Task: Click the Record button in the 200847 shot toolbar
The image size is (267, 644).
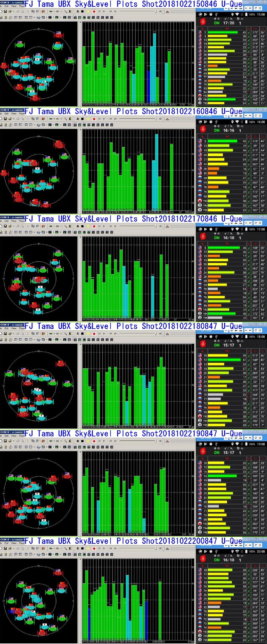Action: (94, 548)
